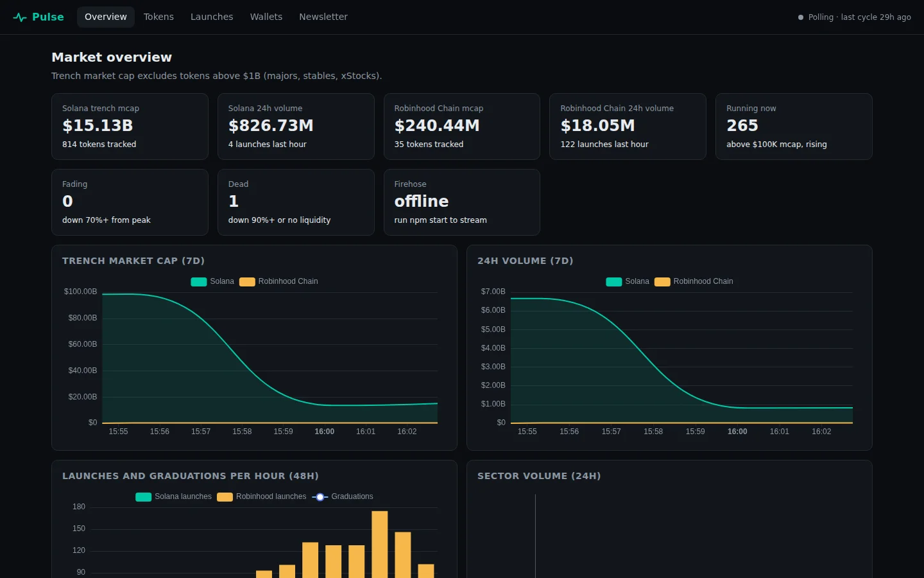Click the Trench Market Cap (7D) heading
The height and width of the screenshot is (578, 924).
[x=133, y=261]
